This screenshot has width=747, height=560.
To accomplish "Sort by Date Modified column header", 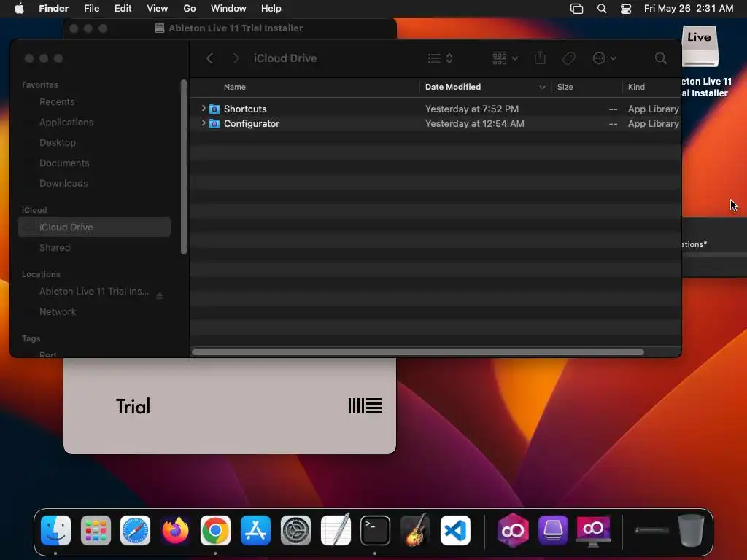I will coord(452,87).
